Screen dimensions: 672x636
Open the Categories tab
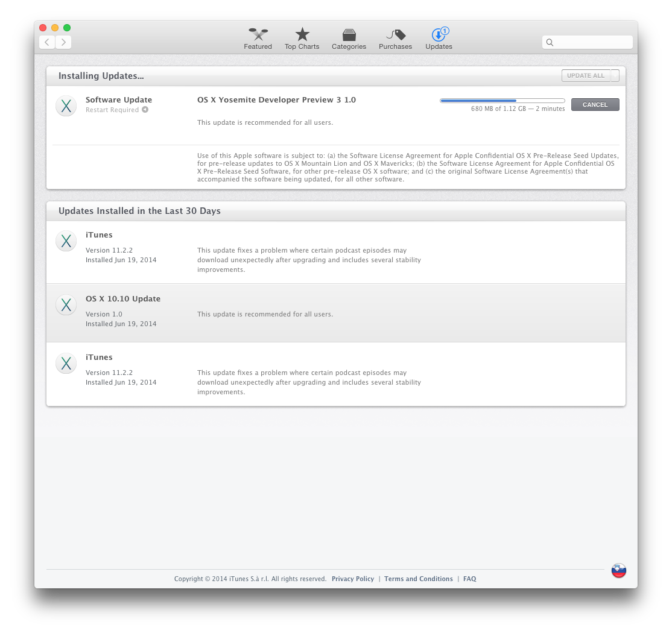(x=349, y=39)
